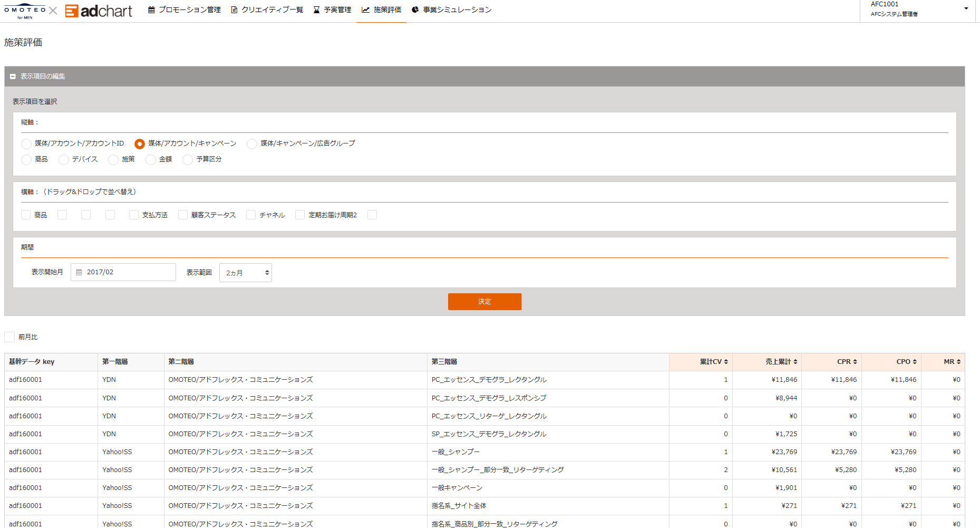Click calendar icon in 表示開始月 field
Image resolution: width=980 pixels, height=528 pixels.
(x=79, y=272)
